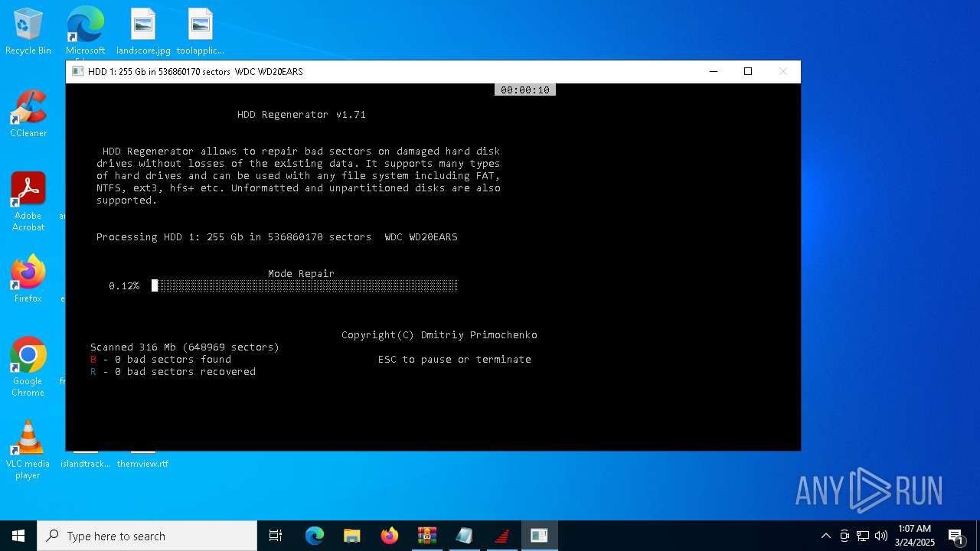The width and height of the screenshot is (980, 551).
Task: Open File Explorer from the taskbar
Action: point(352,536)
